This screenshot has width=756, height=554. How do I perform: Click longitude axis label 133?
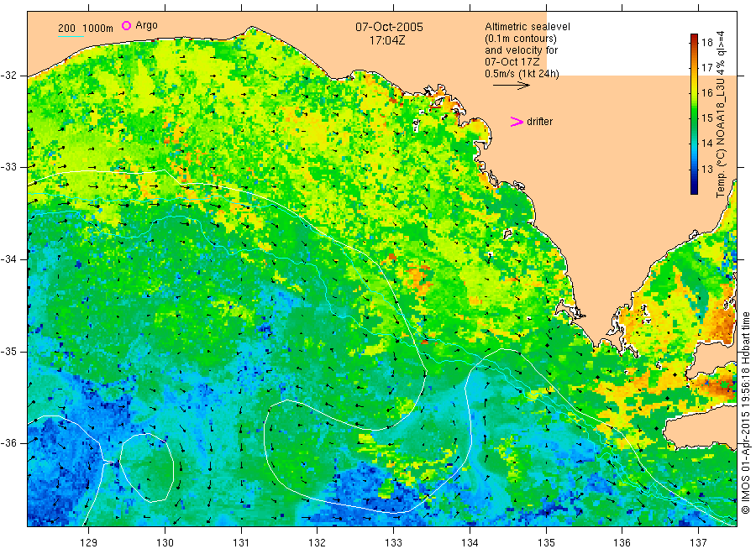pyautogui.click(x=393, y=543)
